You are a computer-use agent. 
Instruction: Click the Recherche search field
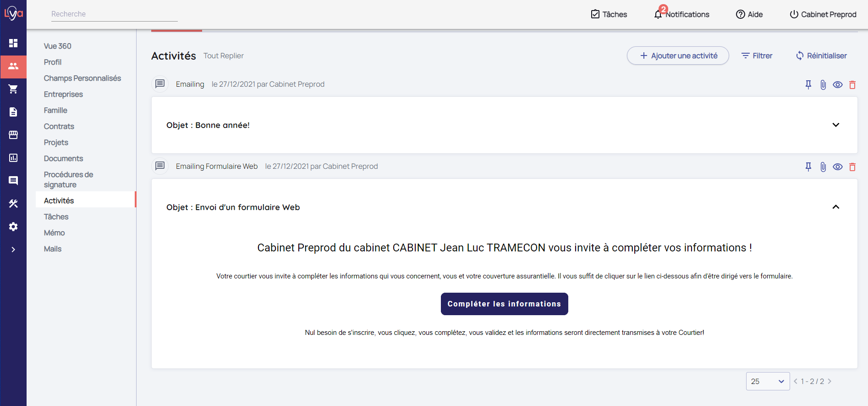tap(114, 14)
